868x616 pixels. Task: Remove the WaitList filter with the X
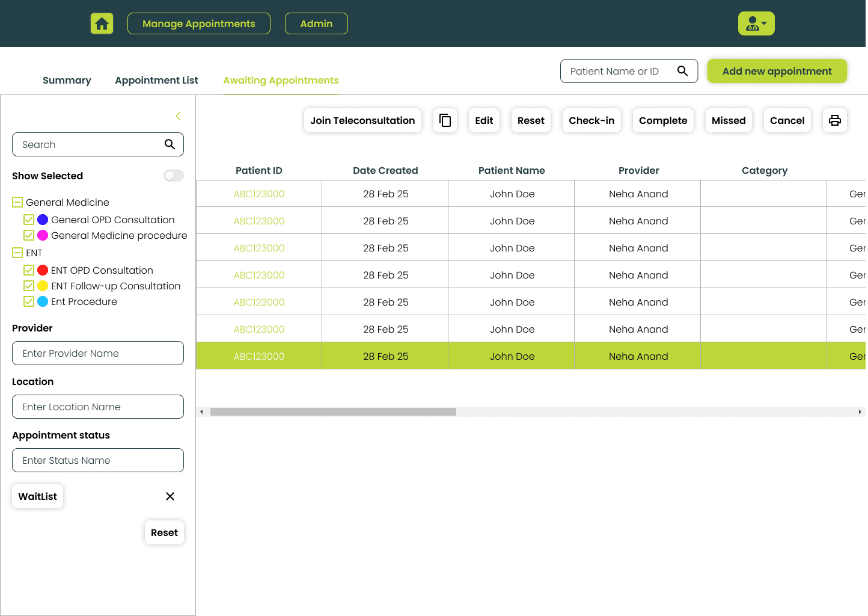click(170, 496)
